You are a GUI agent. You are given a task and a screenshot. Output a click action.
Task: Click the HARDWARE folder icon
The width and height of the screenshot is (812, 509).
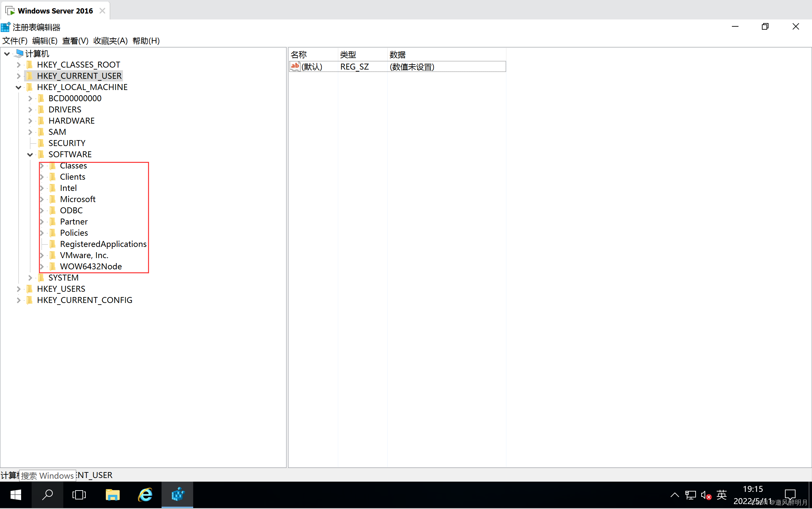click(41, 121)
